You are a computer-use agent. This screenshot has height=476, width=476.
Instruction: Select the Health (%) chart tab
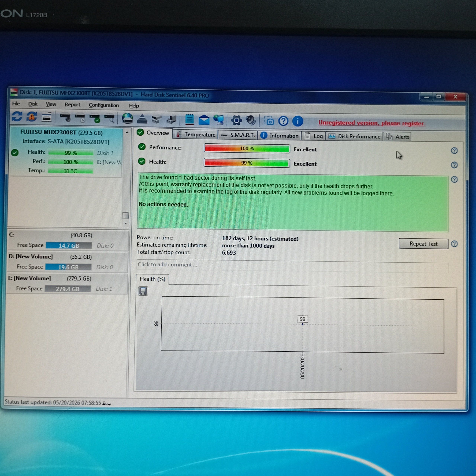[x=152, y=279]
